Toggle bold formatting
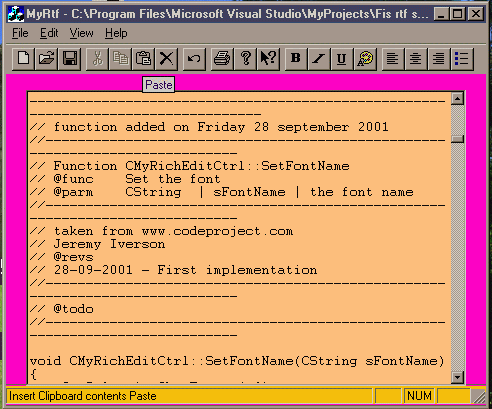The image size is (492, 409). click(x=296, y=59)
